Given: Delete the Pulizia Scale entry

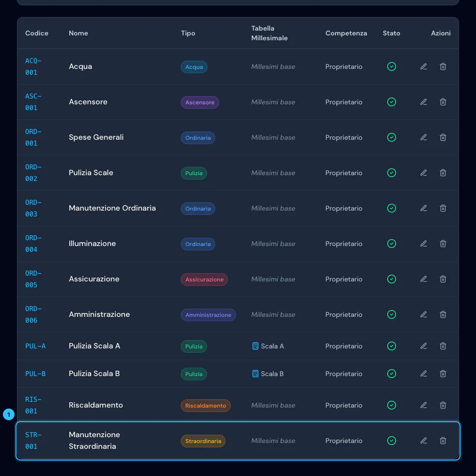Looking at the screenshot, I should pyautogui.click(x=443, y=173).
